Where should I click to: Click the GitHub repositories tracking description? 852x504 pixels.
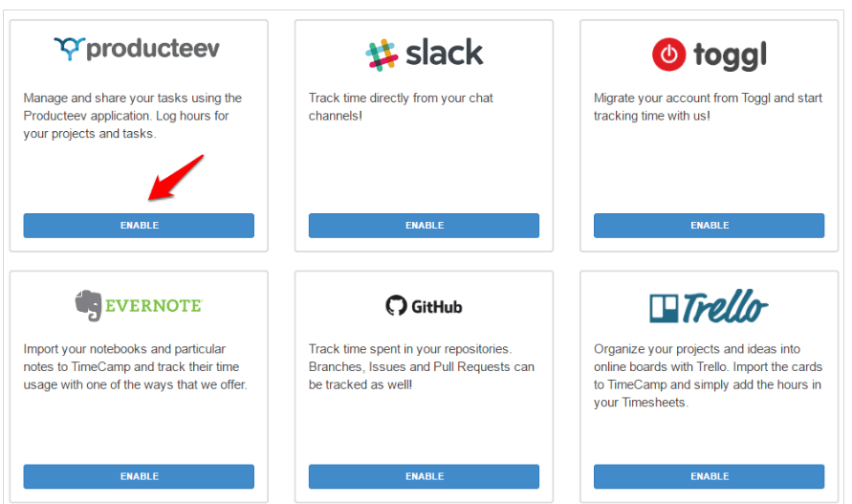(422, 366)
